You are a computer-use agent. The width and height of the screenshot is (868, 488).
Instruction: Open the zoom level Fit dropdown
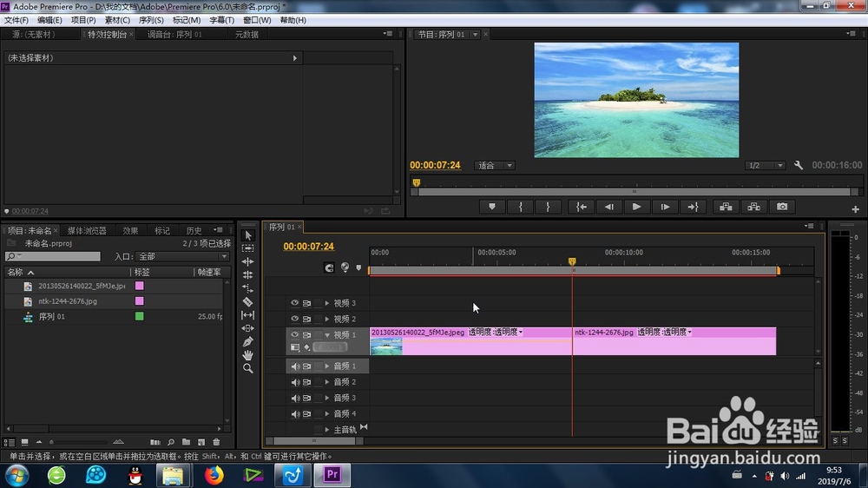495,165
